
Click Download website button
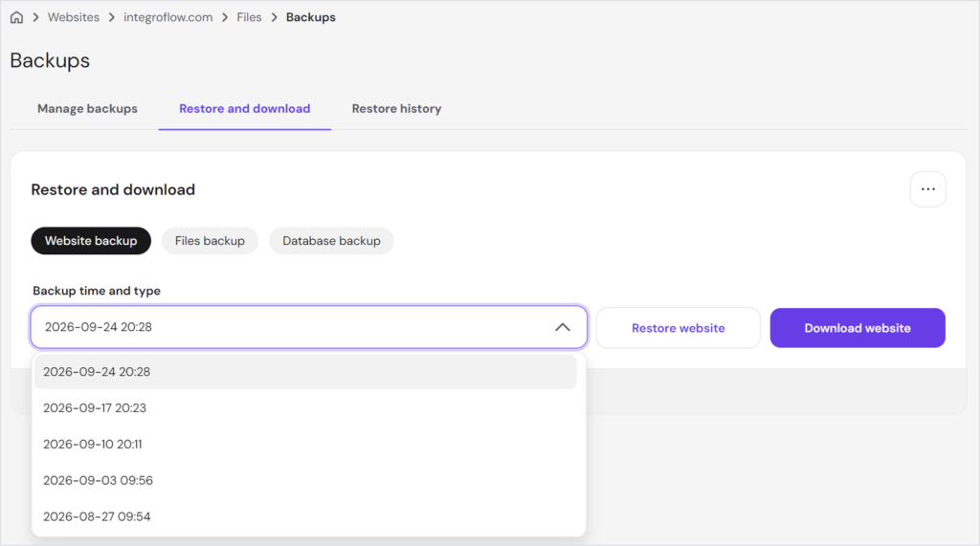tap(857, 328)
